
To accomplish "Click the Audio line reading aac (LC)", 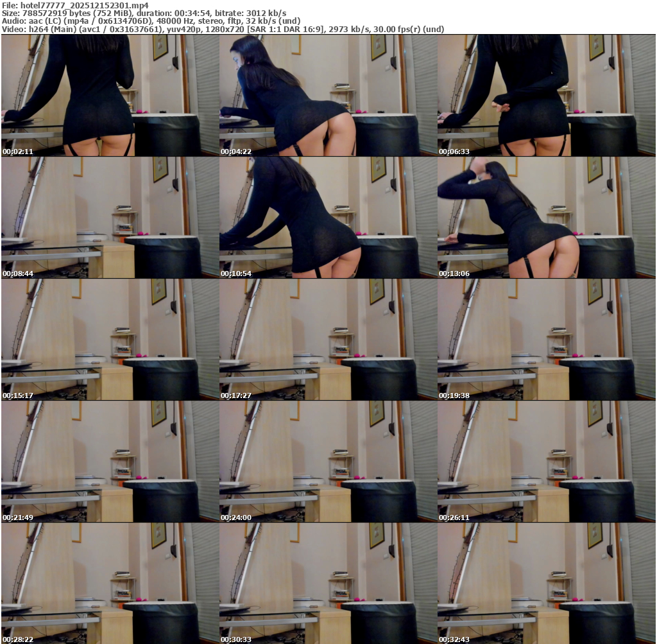I will (x=151, y=21).
